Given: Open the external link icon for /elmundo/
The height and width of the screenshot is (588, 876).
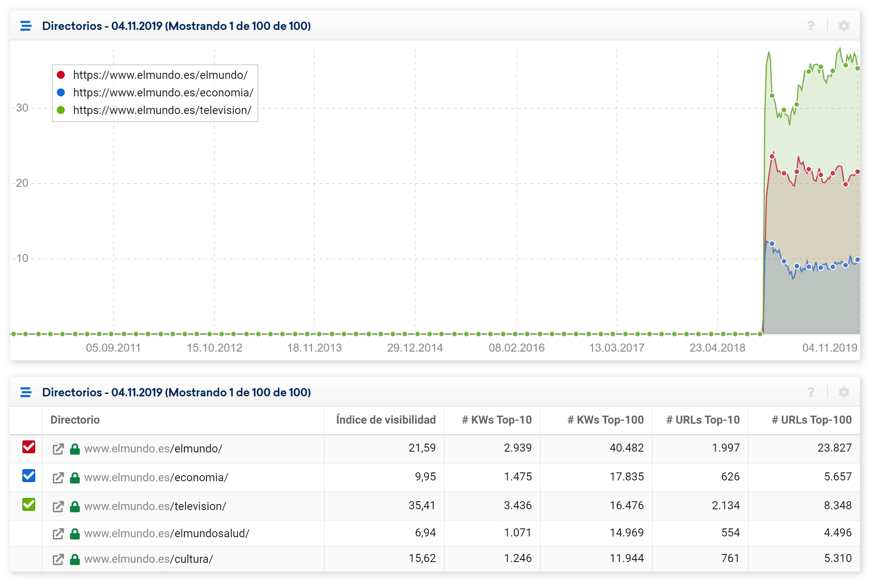Looking at the screenshot, I should [58, 449].
